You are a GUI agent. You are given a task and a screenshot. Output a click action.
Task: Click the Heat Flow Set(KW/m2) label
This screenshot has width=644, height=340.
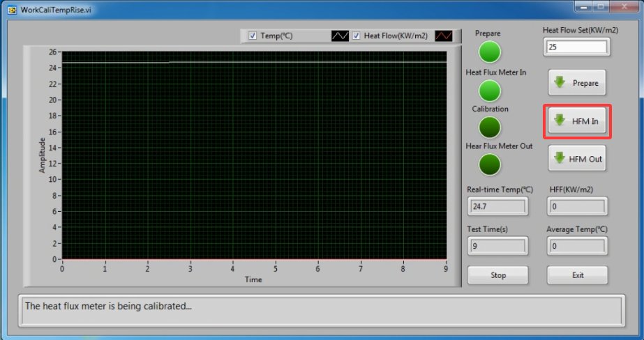[580, 30]
